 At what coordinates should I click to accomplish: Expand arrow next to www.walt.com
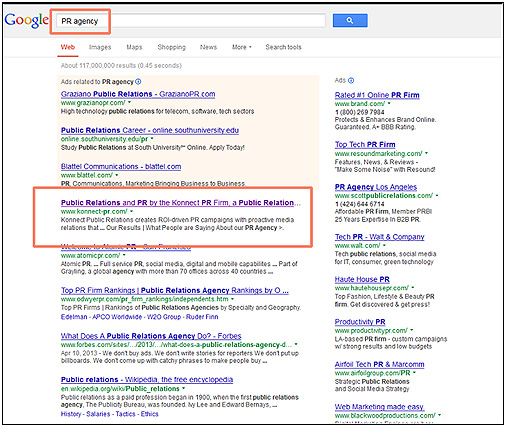[x=384, y=245]
